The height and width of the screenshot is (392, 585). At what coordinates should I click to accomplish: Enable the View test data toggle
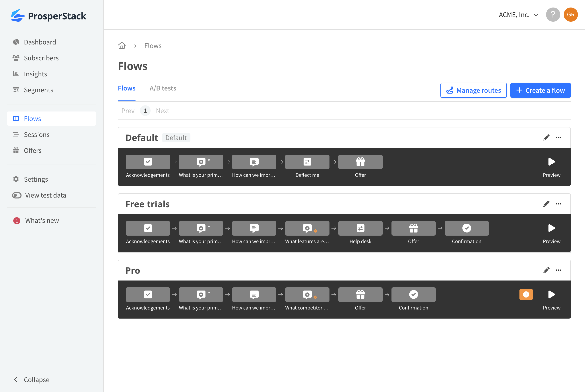17,195
